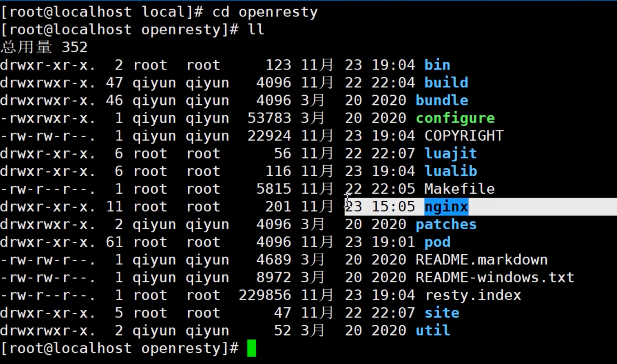
Task: Click the 'pod' directory name
Action: click(437, 242)
